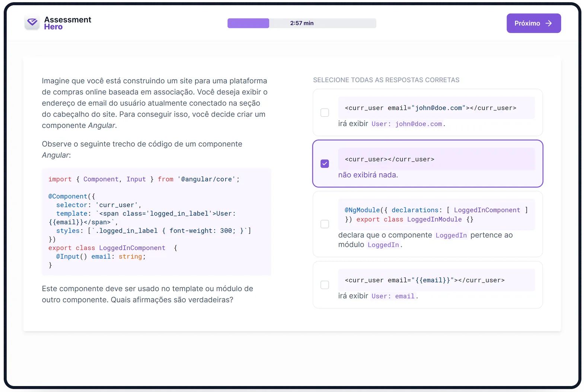
Task: Check the john@doe.com email answer checkbox
Action: [325, 112]
